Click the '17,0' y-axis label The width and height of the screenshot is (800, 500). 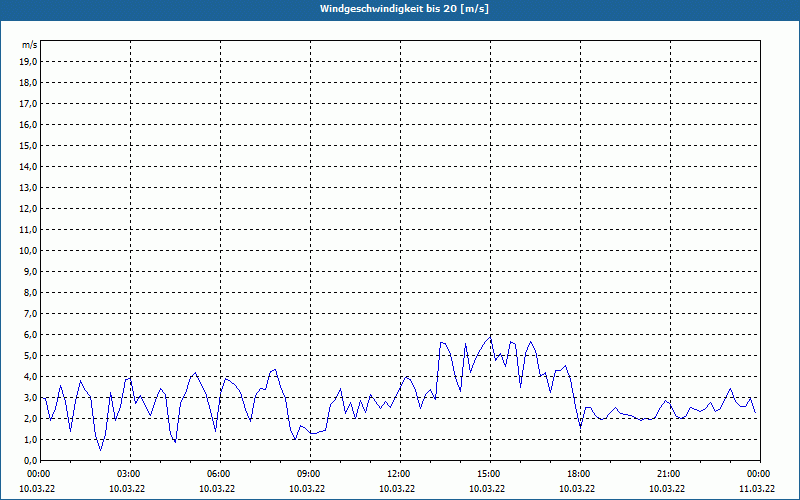point(28,104)
